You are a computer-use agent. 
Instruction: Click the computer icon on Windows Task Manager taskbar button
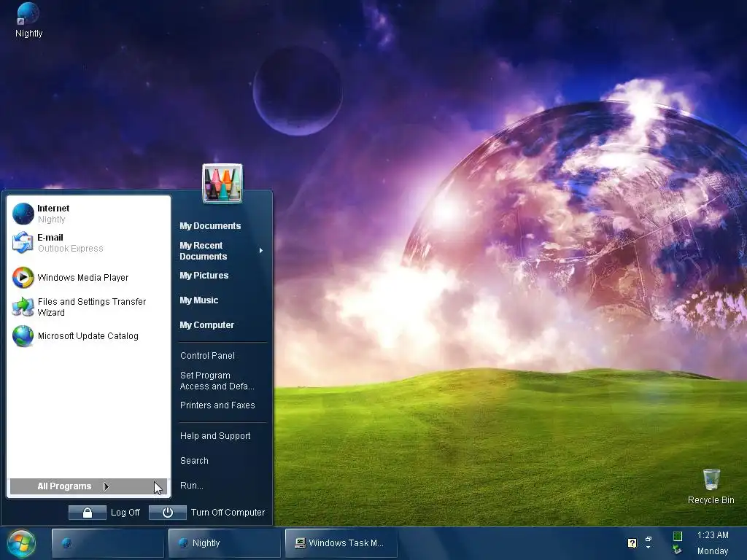(x=300, y=542)
